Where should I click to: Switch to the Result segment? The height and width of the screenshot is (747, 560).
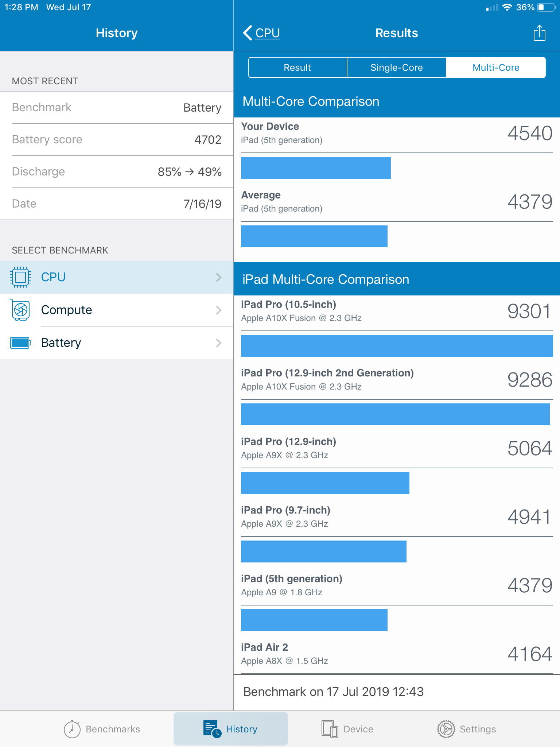click(297, 67)
